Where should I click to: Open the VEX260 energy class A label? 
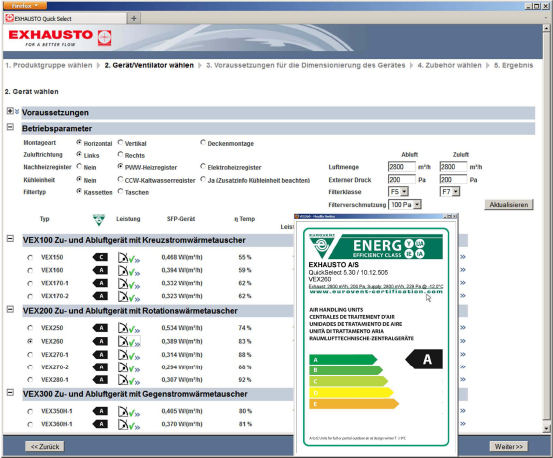[100, 341]
